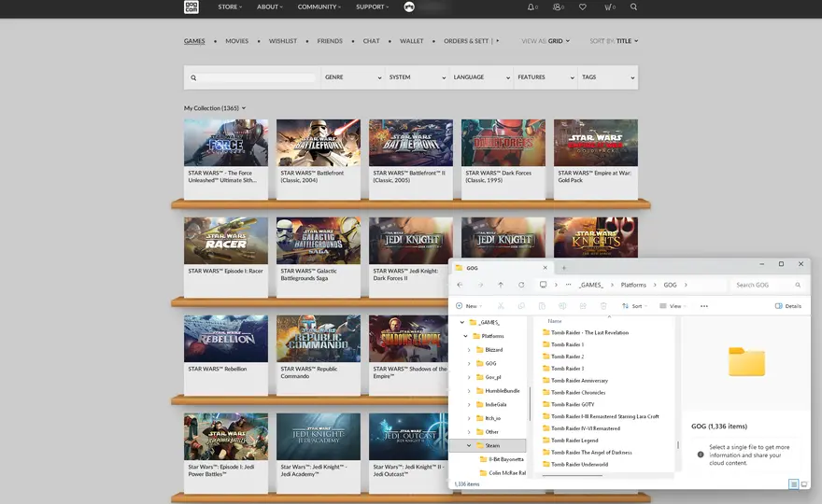822x504 pixels.
Task: Click the Cut scissors icon in Explorer toolbar
Action: 501,306
